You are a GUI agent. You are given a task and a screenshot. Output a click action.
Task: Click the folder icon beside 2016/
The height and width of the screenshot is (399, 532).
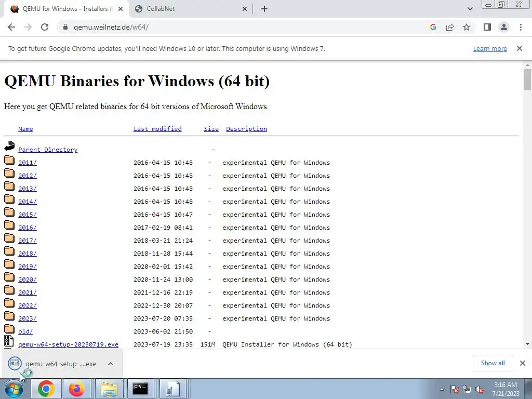[x=9, y=225]
